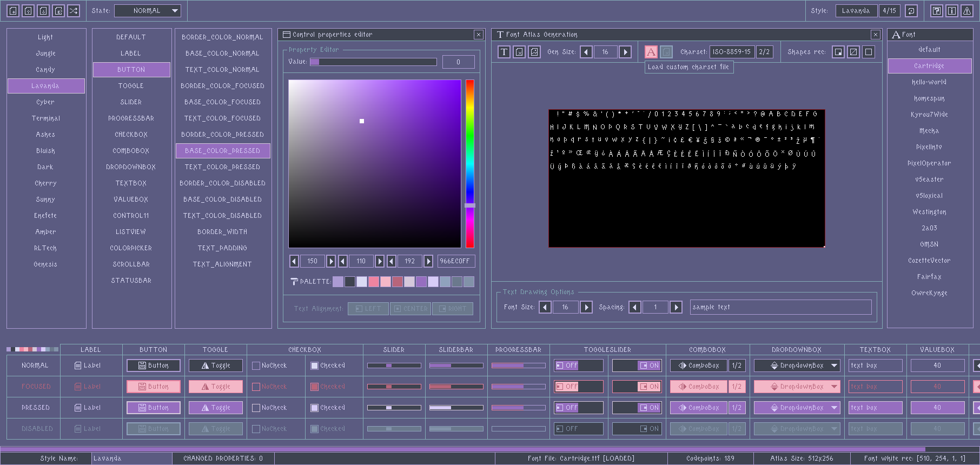Click the random style shuffle icon
Image resolution: width=980 pixels, height=465 pixels.
[74, 11]
